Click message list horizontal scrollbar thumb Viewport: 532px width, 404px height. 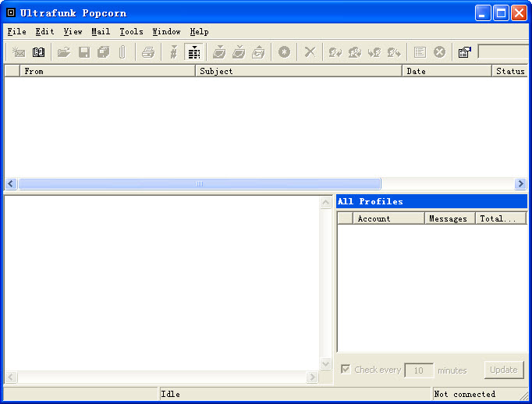point(200,183)
